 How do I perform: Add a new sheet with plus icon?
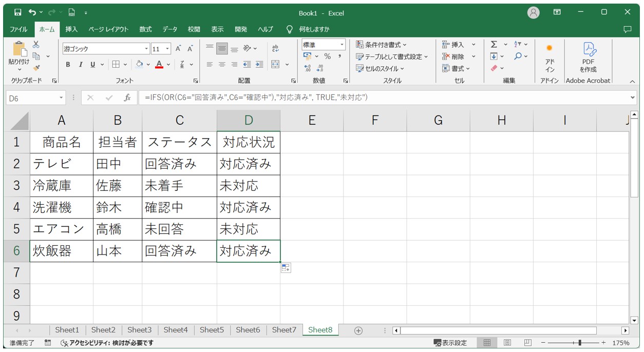(358, 330)
